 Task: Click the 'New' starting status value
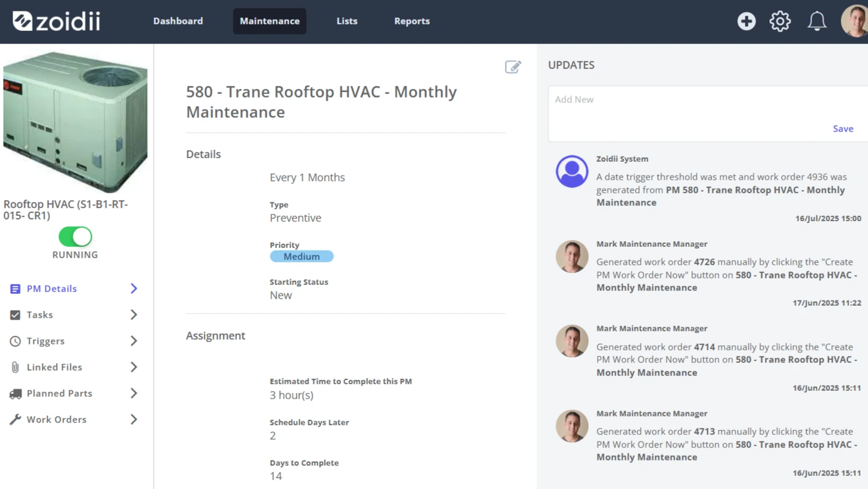click(x=281, y=295)
